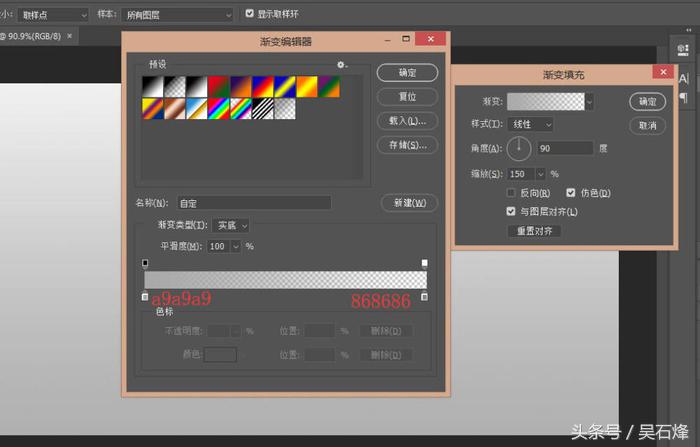
Task: Minimize the 渐变编辑器 window
Action: pyautogui.click(x=388, y=40)
